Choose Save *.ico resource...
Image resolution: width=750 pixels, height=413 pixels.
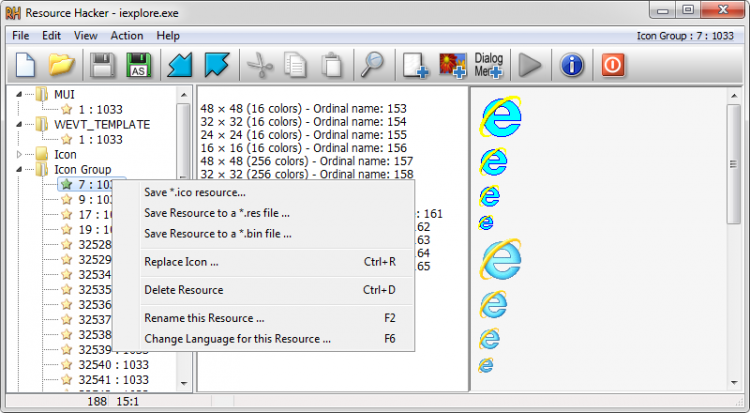tap(277, 192)
